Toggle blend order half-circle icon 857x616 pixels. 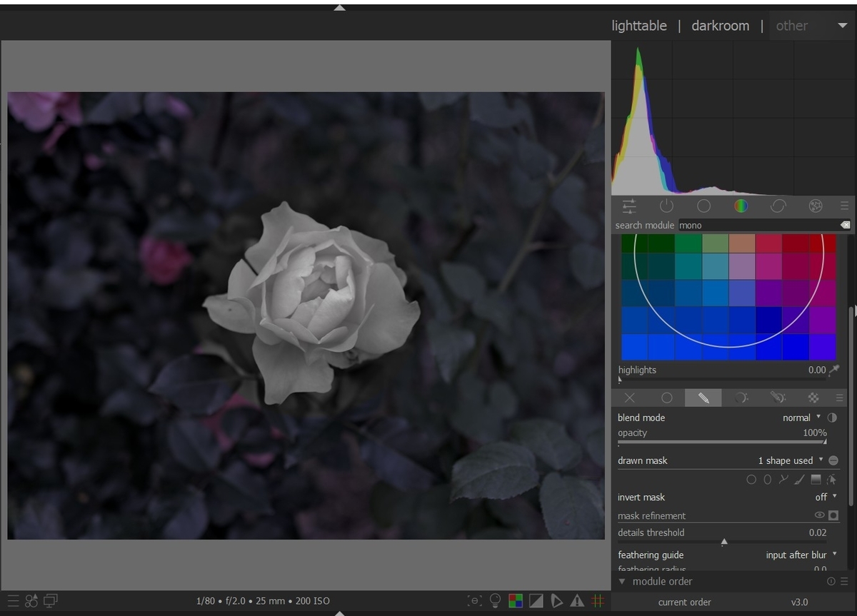(832, 418)
